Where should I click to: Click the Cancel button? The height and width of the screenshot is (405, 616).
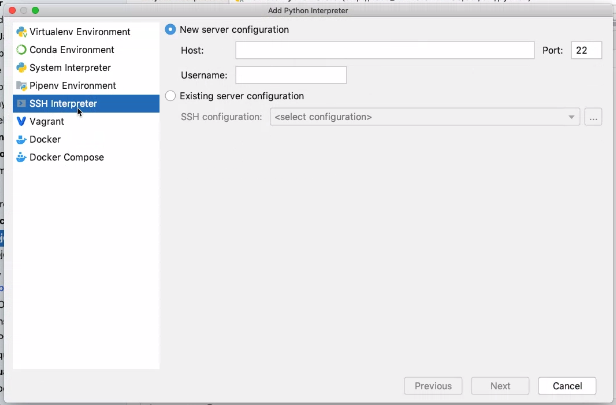pos(567,386)
